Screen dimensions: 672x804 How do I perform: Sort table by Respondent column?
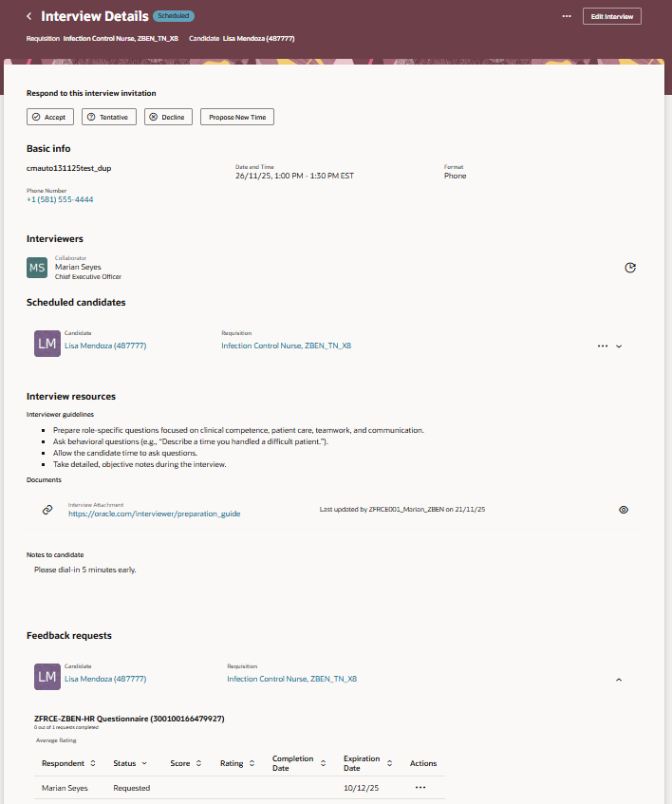pos(93,763)
